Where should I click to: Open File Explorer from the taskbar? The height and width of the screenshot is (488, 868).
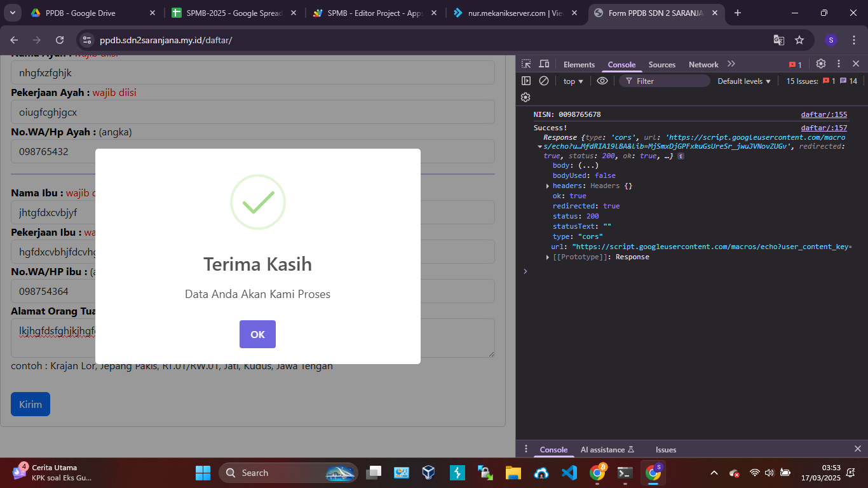(x=513, y=473)
